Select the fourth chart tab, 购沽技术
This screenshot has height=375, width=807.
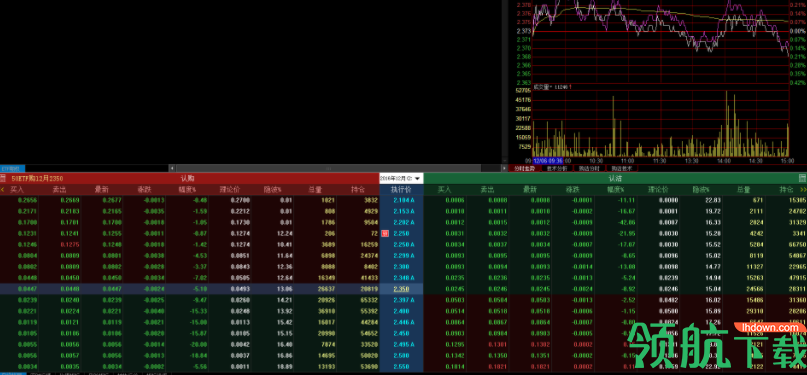(x=621, y=168)
